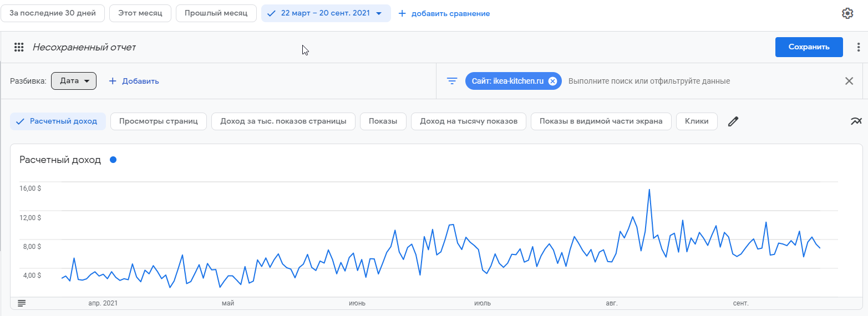
Task: Click the nine-dot grid icon beside report title
Action: click(x=19, y=48)
